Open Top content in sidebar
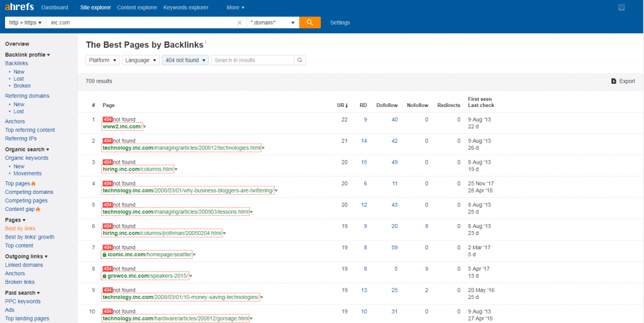Screen dimensions: 644x323 point(19,246)
